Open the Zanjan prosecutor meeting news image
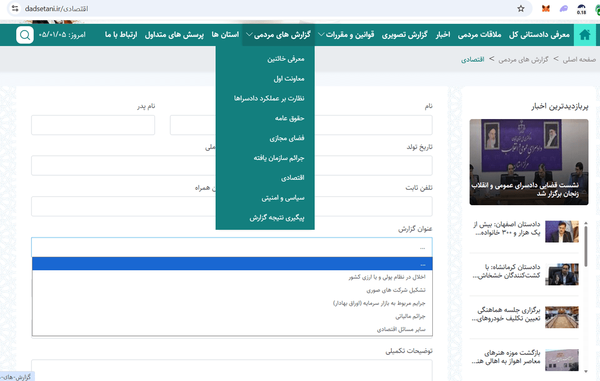 tap(529, 162)
